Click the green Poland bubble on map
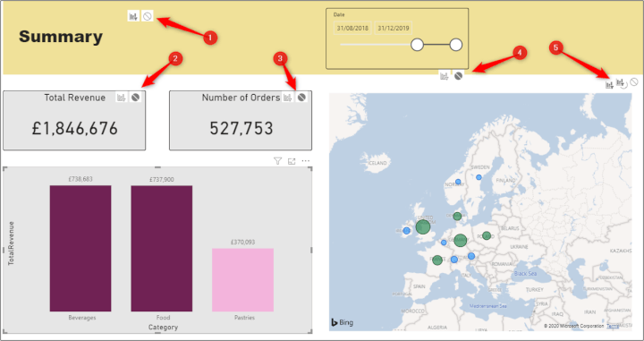 pos(487,235)
